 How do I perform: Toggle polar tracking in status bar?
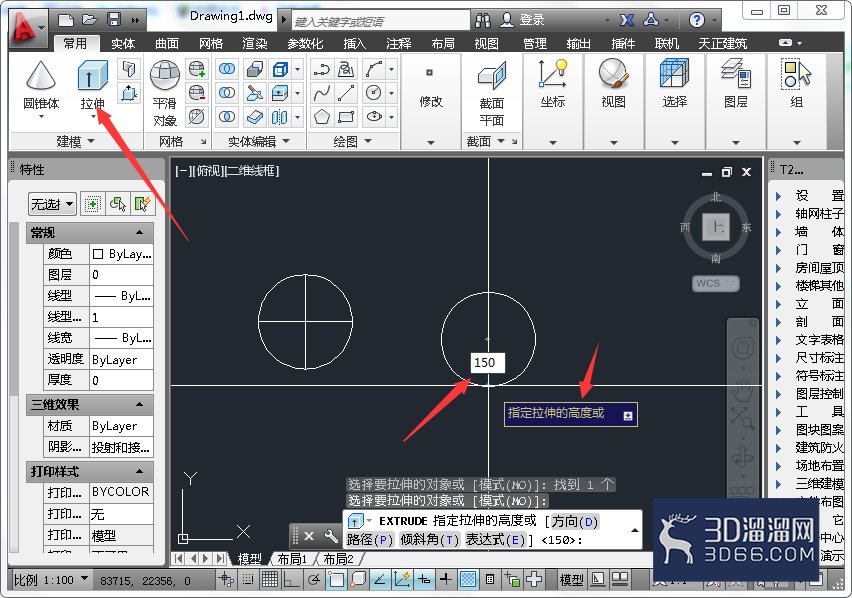click(x=314, y=580)
